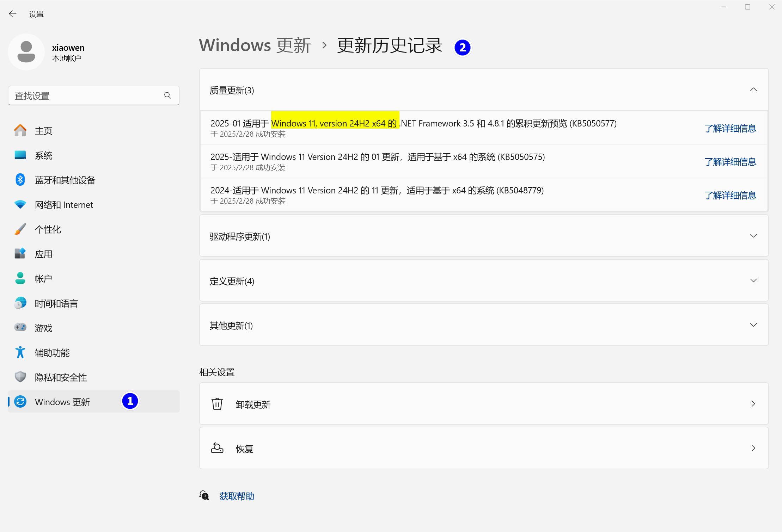Open 了解详细信息 for KB5050577

click(x=730, y=128)
